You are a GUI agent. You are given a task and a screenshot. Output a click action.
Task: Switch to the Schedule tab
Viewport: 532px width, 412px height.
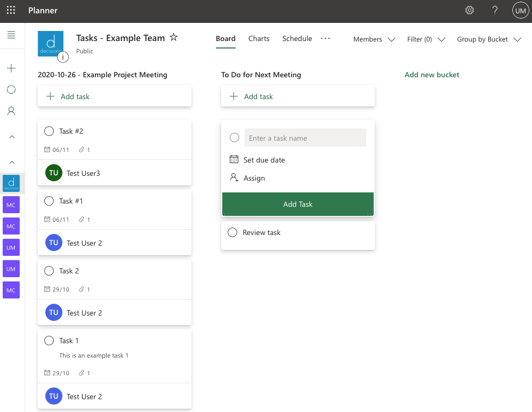coord(297,39)
